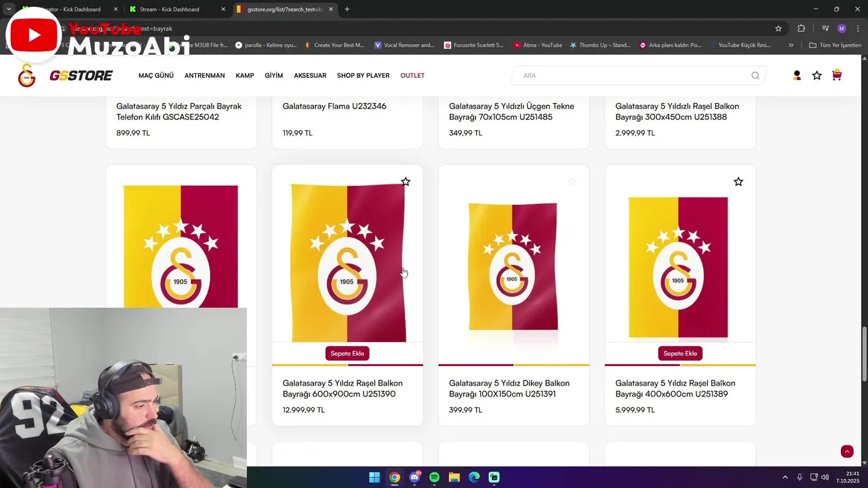The width and height of the screenshot is (868, 488).
Task: Open ANTRENMAN menu
Action: coord(205,75)
